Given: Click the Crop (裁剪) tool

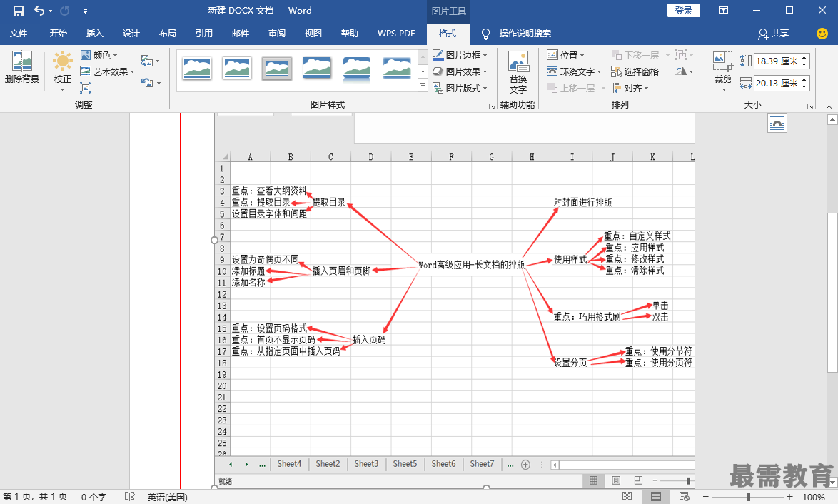Looking at the screenshot, I should pyautogui.click(x=722, y=71).
